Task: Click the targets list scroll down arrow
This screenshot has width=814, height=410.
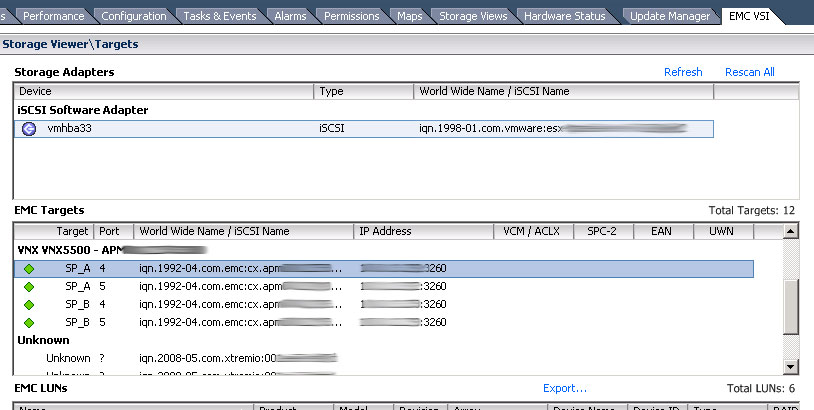Action: pyautogui.click(x=790, y=366)
